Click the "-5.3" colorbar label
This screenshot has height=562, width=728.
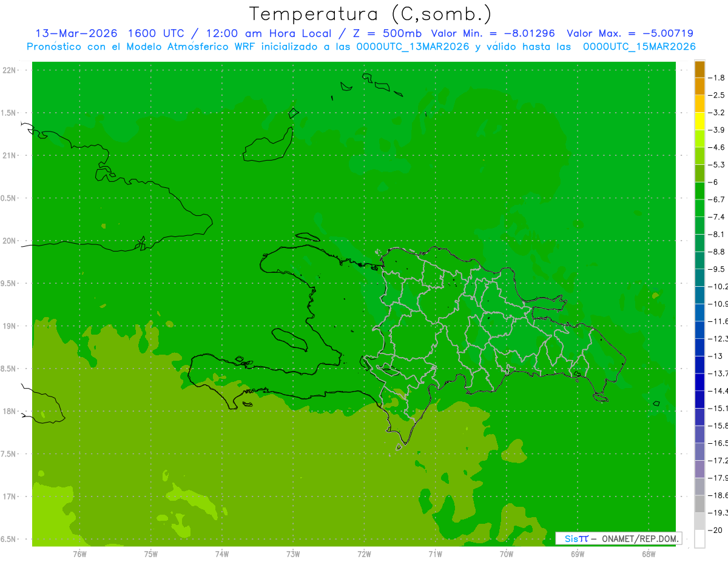(x=716, y=164)
